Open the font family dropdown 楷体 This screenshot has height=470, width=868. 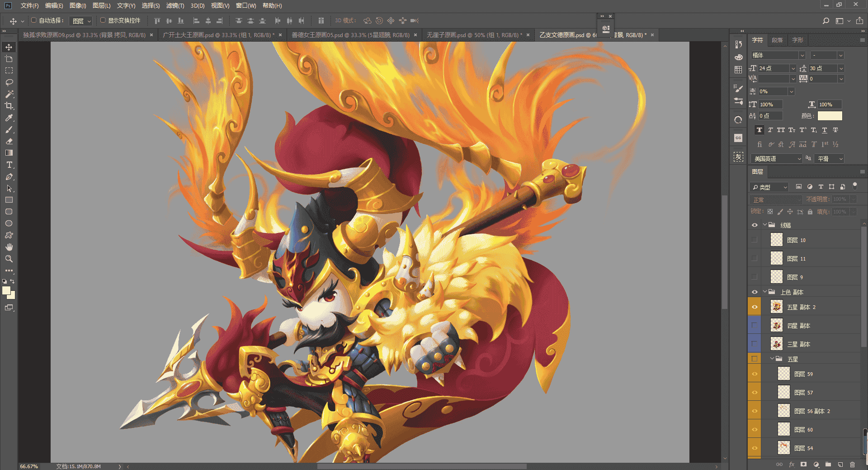[802, 56]
